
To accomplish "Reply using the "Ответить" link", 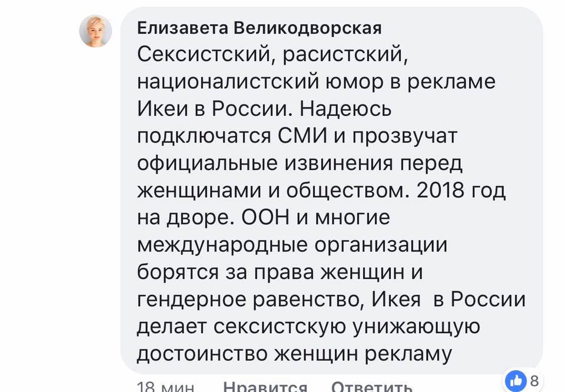I will coord(371,387).
